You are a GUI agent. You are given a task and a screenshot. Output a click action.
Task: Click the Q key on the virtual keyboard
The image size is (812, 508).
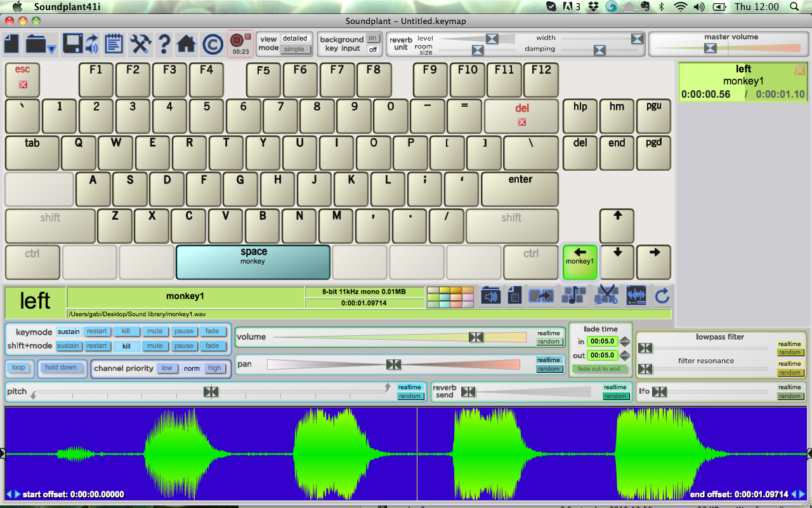(79, 153)
